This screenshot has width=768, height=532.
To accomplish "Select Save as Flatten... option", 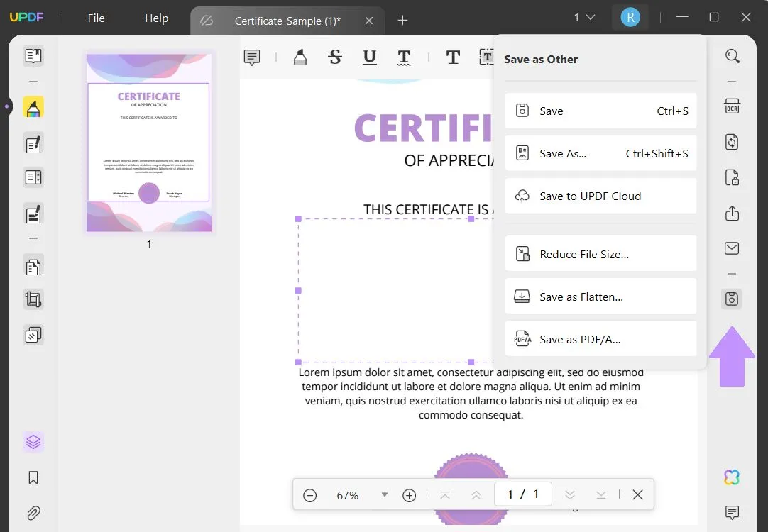I will (x=600, y=296).
